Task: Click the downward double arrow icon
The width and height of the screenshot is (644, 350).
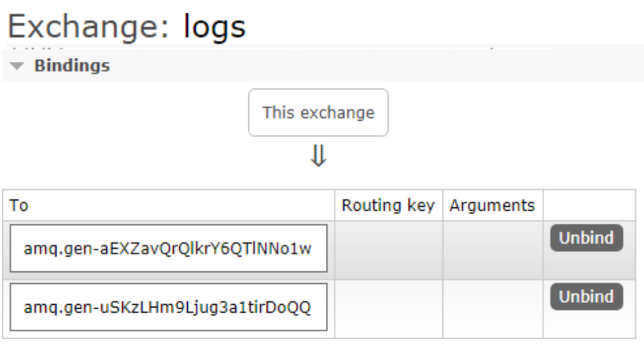Action: (x=319, y=157)
